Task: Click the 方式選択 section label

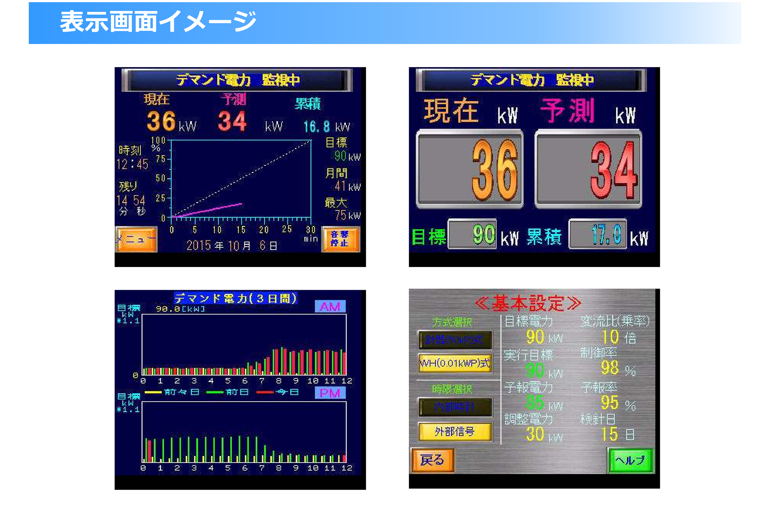Action: (x=452, y=322)
